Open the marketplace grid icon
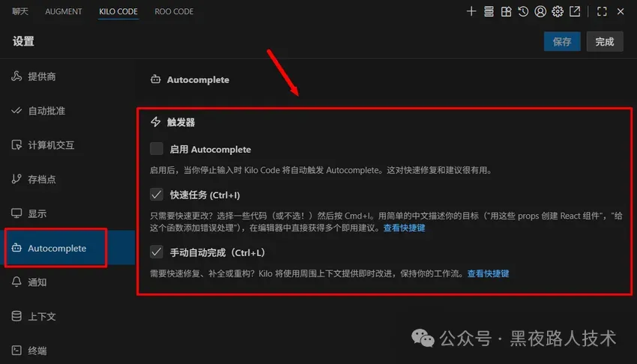The image size is (637, 364). (506, 11)
